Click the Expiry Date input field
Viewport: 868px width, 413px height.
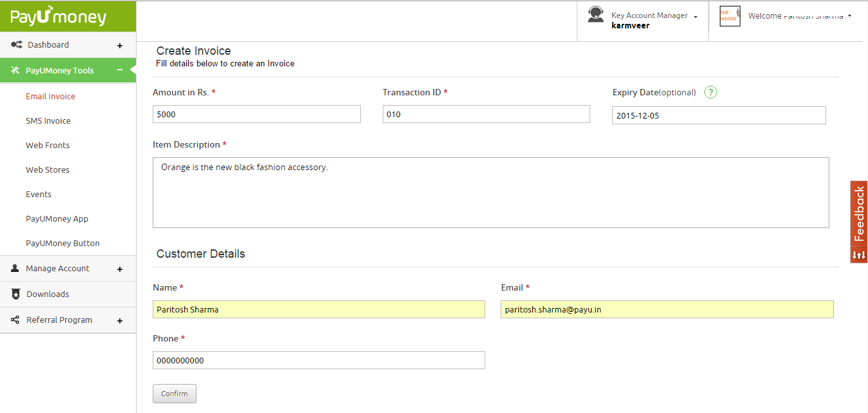719,115
